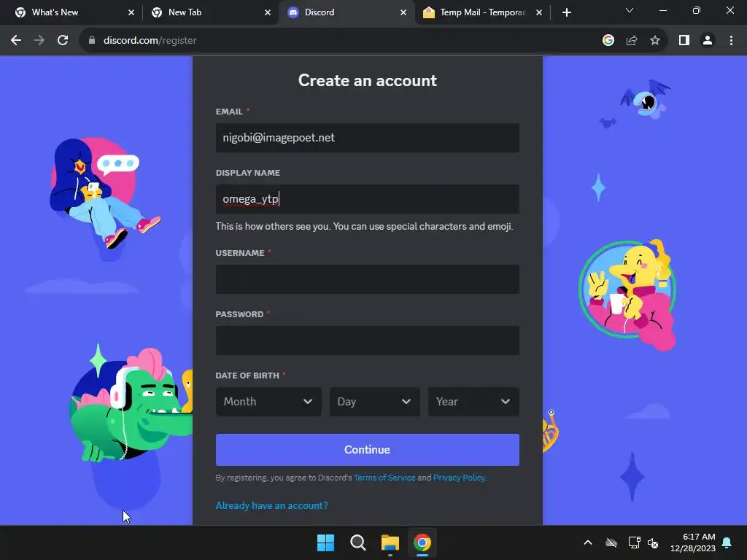The height and width of the screenshot is (560, 747).
Task: Share this page via share icon
Action: [632, 41]
